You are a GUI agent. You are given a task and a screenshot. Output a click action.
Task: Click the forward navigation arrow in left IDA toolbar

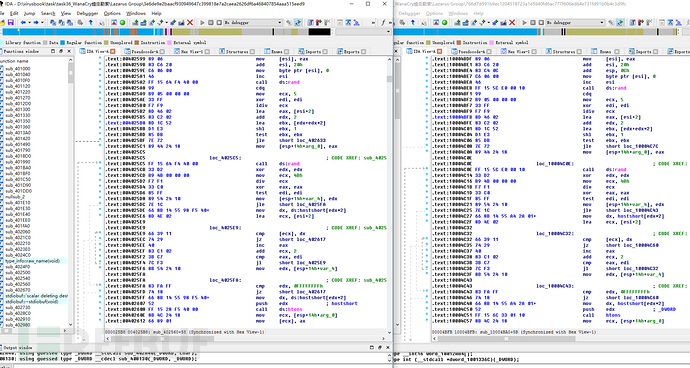(36, 22)
